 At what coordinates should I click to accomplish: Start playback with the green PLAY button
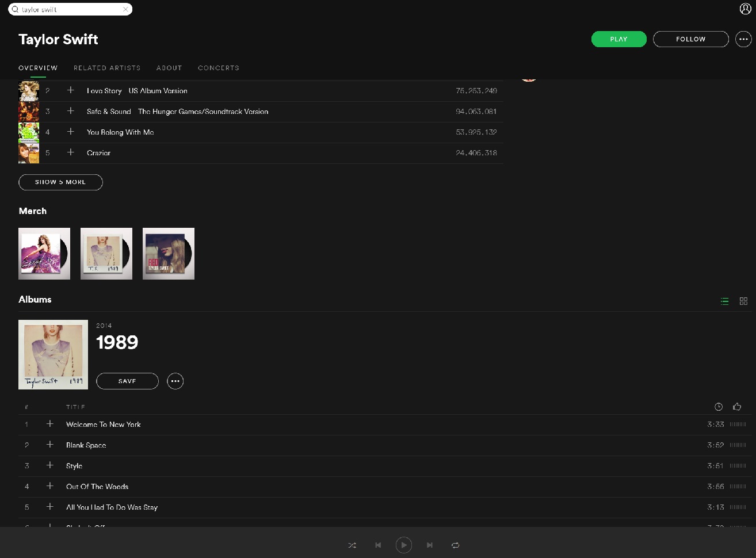pos(618,39)
